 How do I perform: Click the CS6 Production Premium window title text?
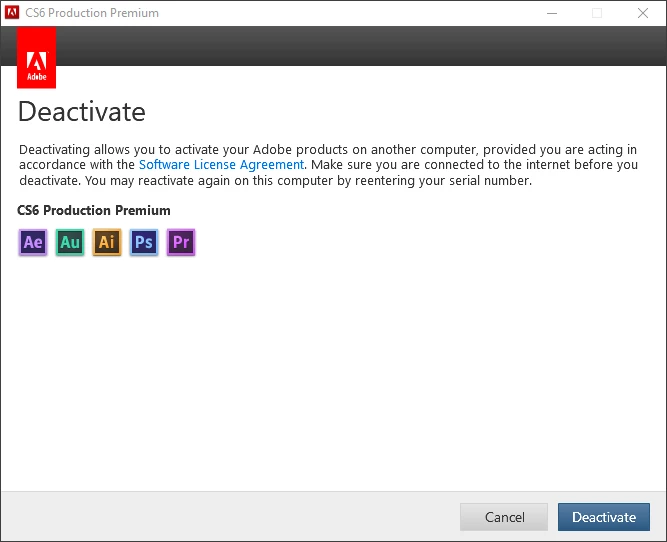pos(92,13)
